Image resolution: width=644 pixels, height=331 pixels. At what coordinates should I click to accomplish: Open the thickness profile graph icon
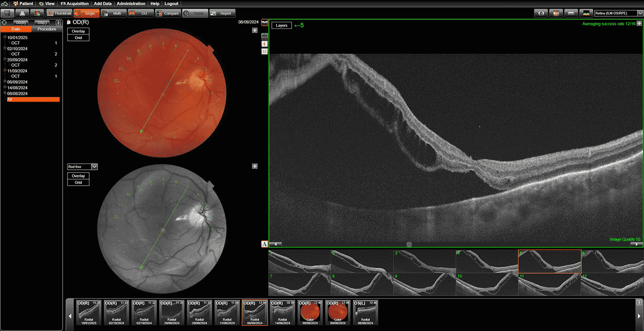click(x=586, y=13)
